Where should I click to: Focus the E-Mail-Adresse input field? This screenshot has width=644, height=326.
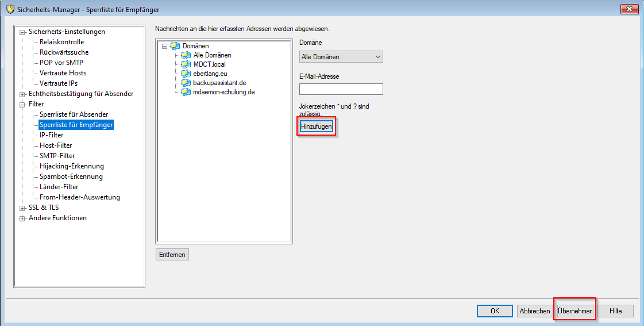(341, 89)
